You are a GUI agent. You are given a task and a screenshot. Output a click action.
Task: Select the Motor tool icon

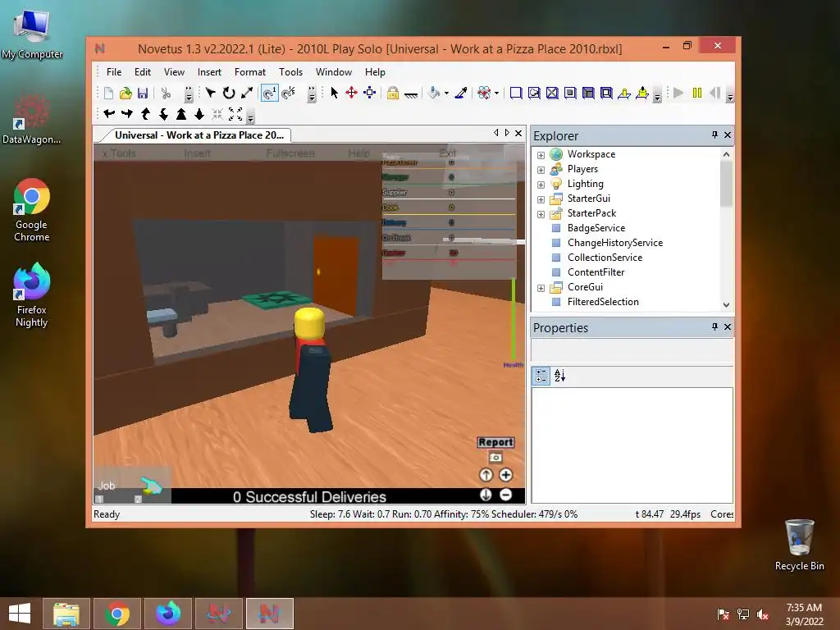click(641, 94)
